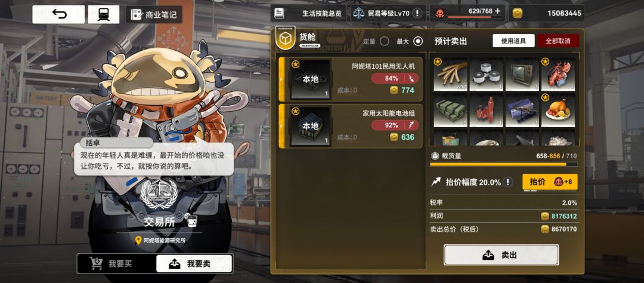This screenshot has width=644, height=283.
Task: Select the 定量 radio option
Action: (x=385, y=41)
